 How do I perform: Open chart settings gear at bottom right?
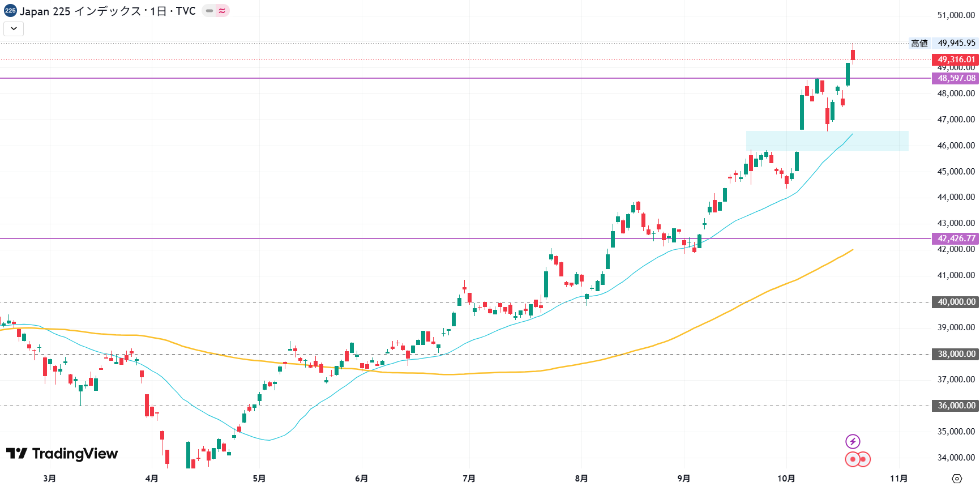[957, 479]
